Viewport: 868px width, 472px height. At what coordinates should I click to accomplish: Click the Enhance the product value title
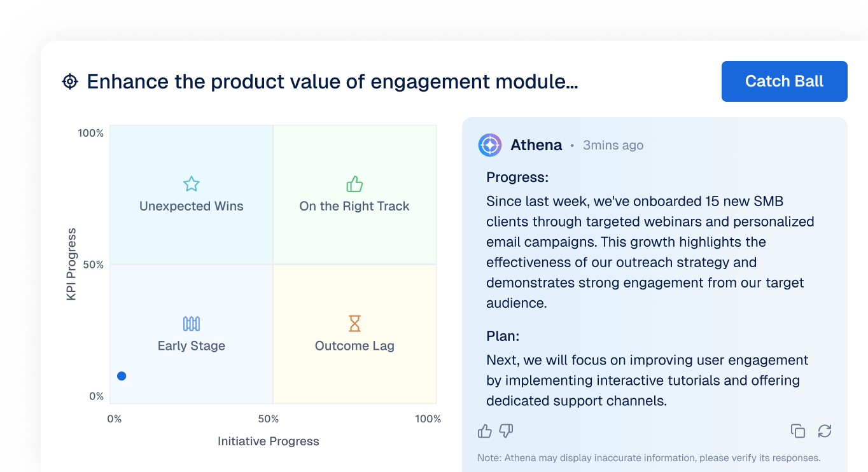click(332, 81)
